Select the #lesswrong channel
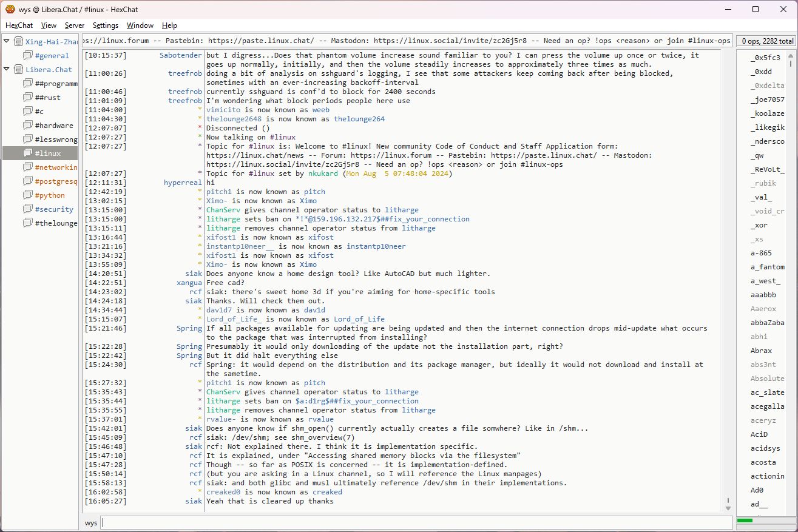 click(56, 140)
